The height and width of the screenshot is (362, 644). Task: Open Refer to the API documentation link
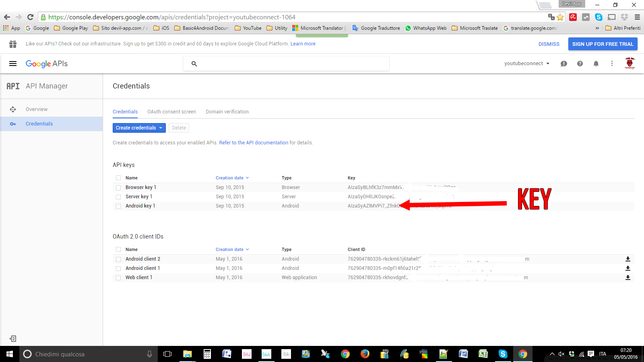click(x=254, y=143)
